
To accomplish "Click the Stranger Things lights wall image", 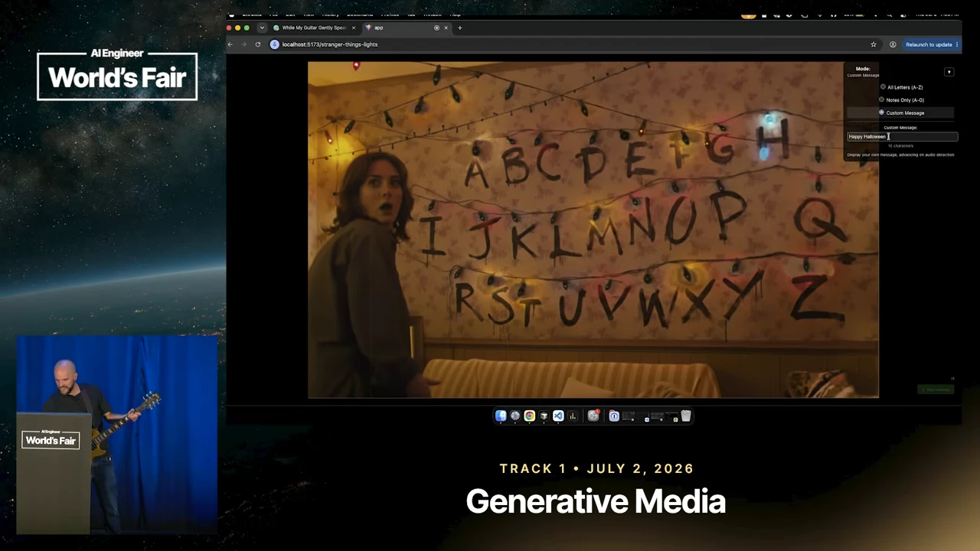I will point(593,230).
